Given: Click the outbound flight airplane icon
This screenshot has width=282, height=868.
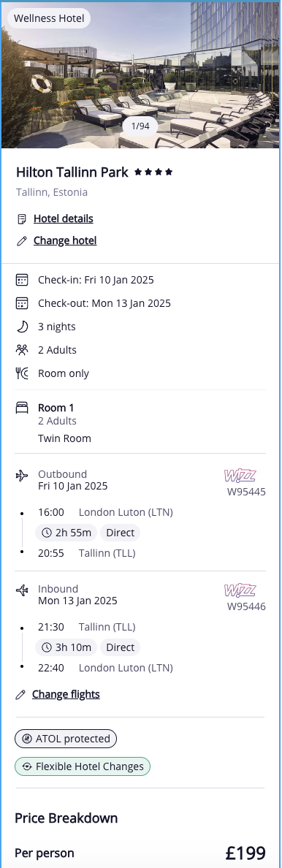Looking at the screenshot, I should (22, 476).
